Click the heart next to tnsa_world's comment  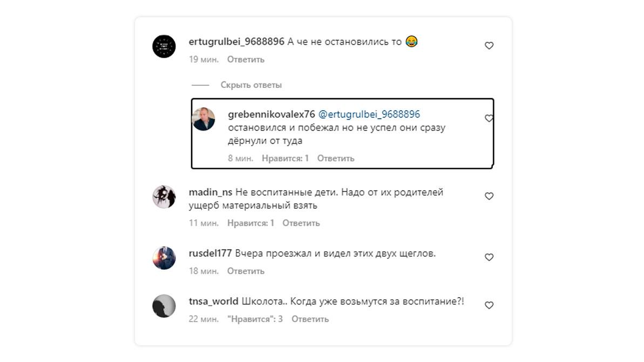(489, 305)
